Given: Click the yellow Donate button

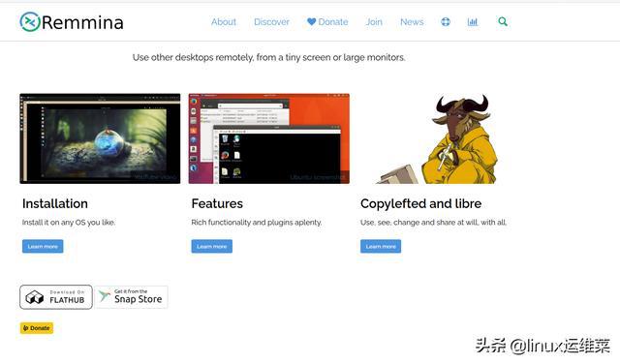Looking at the screenshot, I should pos(37,328).
